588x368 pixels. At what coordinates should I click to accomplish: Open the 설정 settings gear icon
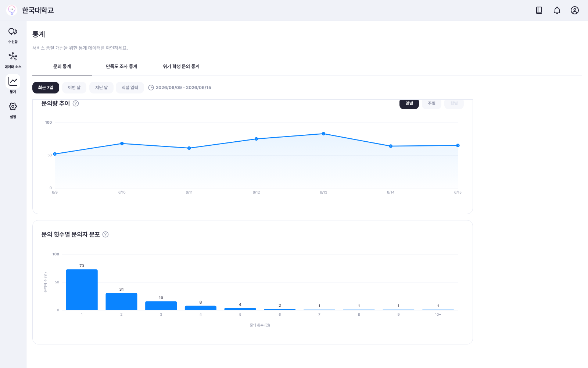pos(13,106)
